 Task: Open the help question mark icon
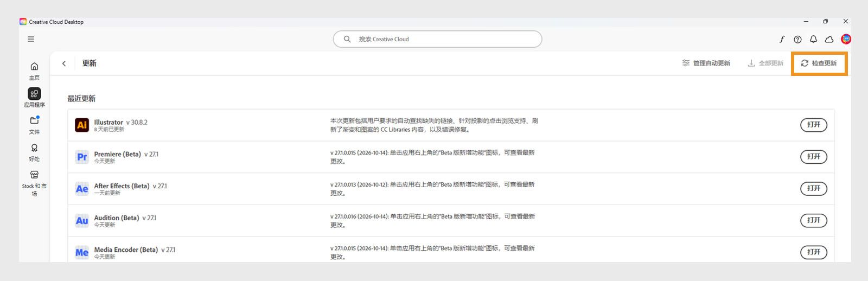coord(797,39)
